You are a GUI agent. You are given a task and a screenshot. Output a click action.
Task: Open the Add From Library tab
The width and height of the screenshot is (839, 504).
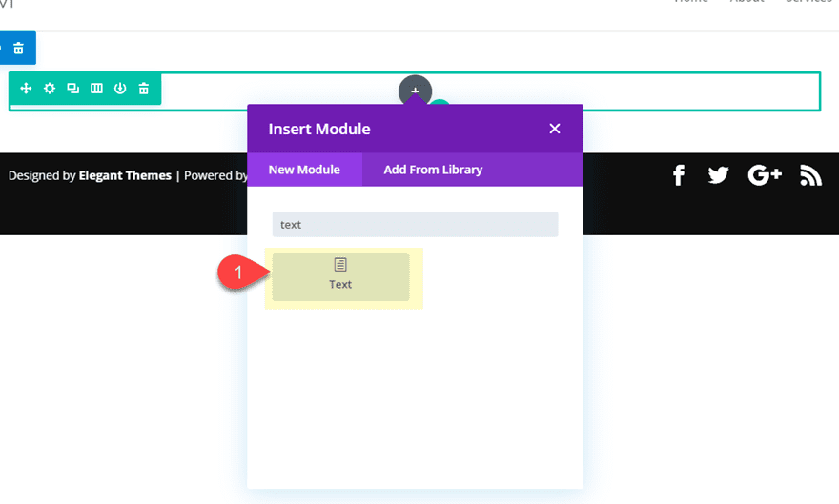pyautogui.click(x=433, y=170)
